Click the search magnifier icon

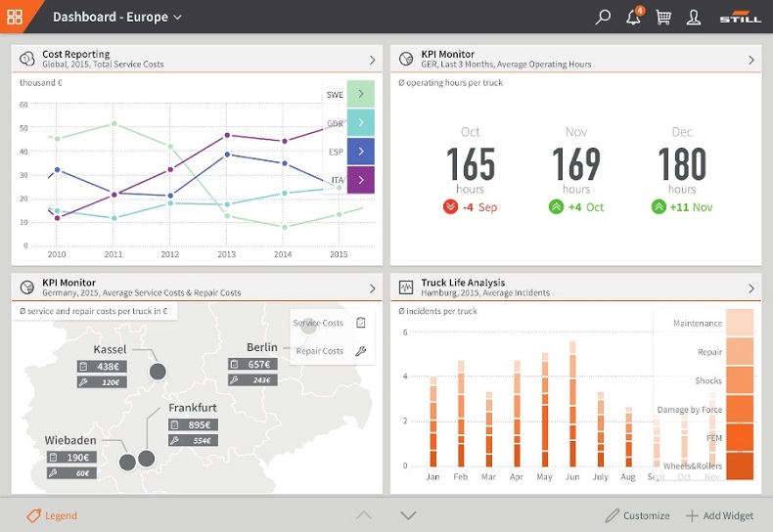[x=603, y=17]
